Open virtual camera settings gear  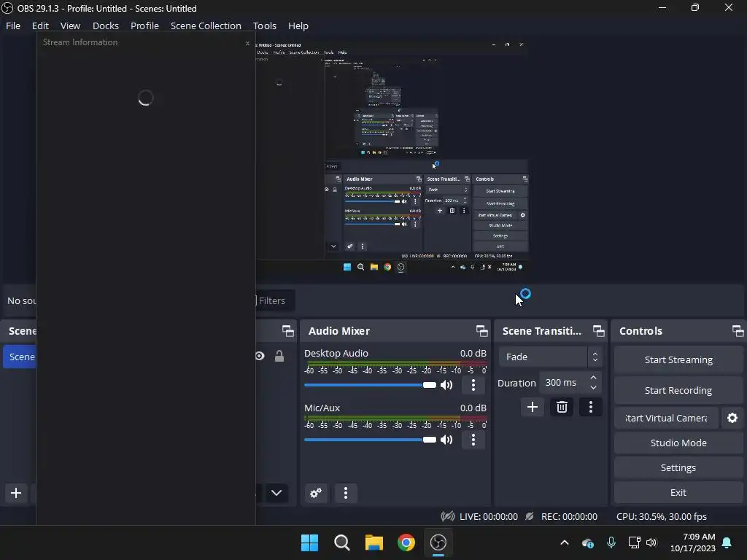pyautogui.click(x=732, y=418)
